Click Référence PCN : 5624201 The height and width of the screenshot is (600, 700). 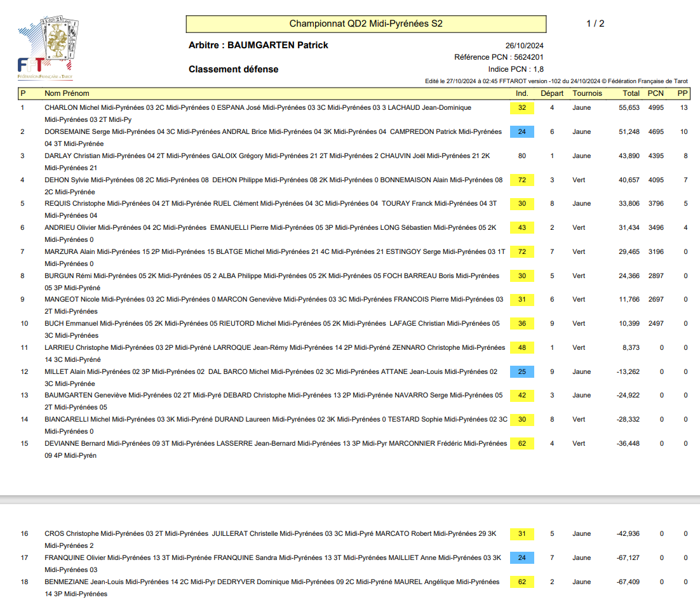pos(499,57)
